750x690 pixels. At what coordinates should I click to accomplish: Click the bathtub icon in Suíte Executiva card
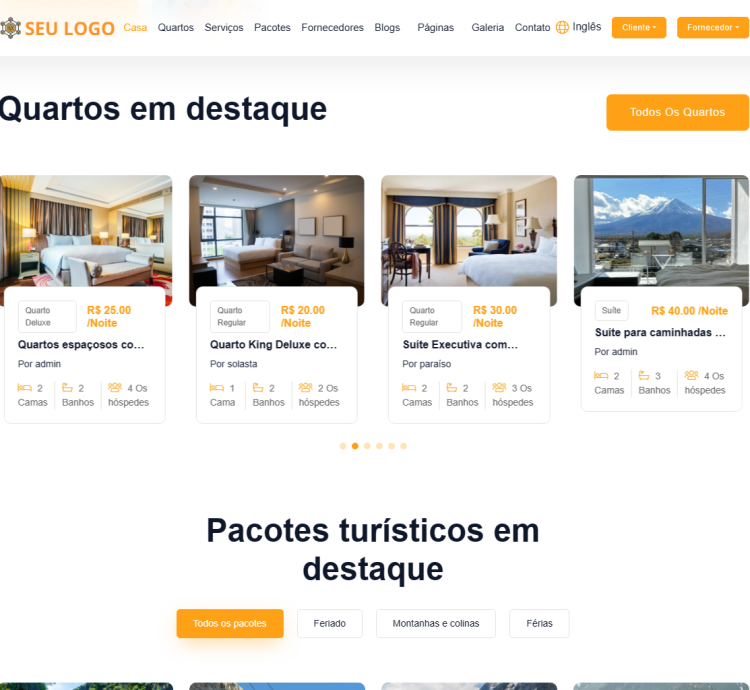pos(452,387)
